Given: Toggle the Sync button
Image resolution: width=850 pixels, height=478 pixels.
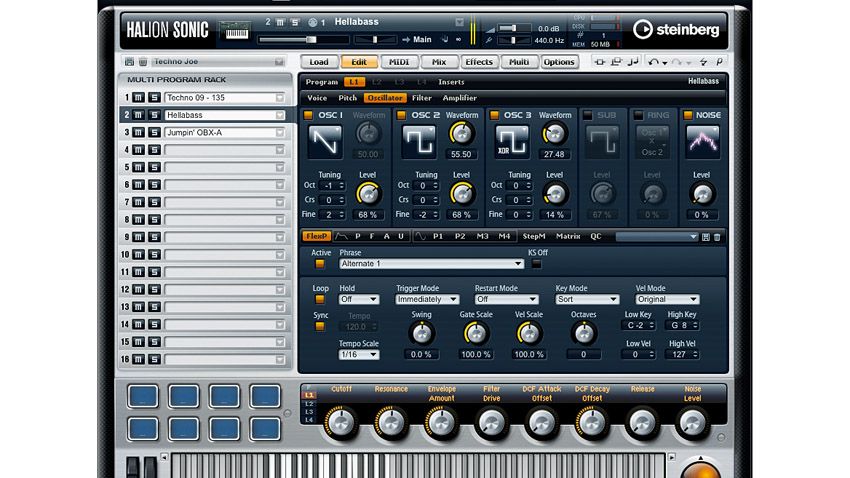Looking at the screenshot, I should click(x=320, y=326).
